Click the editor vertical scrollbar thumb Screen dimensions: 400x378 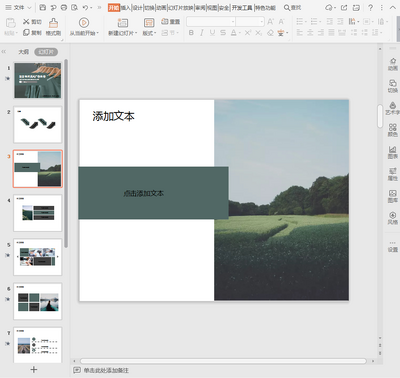click(x=380, y=116)
